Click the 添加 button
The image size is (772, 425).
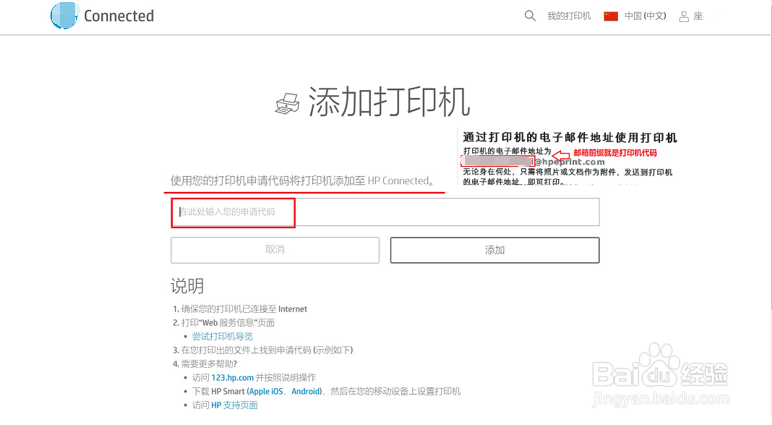point(495,250)
